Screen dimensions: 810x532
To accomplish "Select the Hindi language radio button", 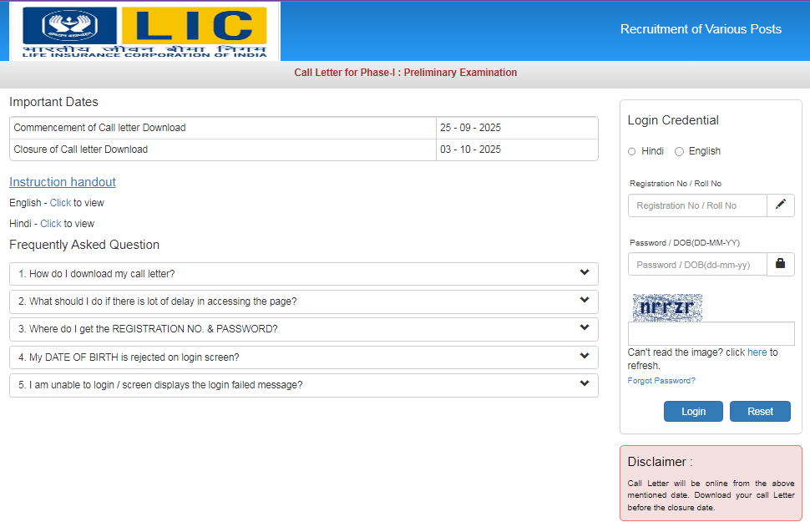I will point(632,151).
